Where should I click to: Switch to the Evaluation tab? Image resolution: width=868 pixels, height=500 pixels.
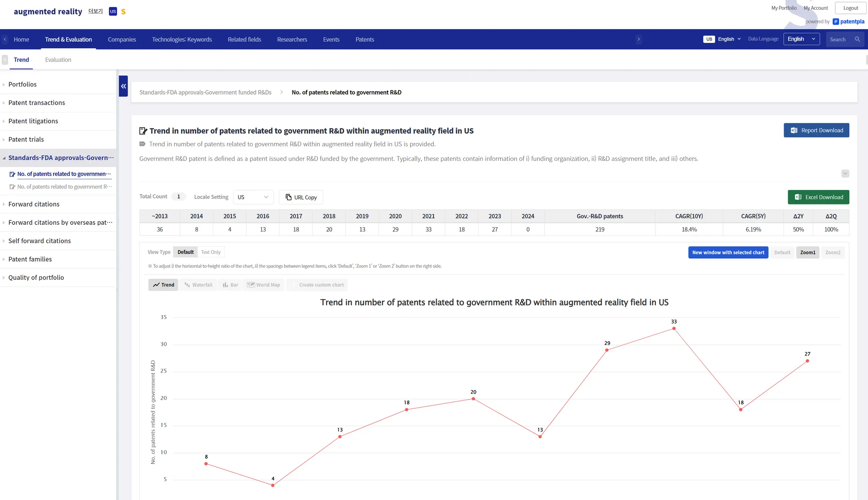(58, 60)
